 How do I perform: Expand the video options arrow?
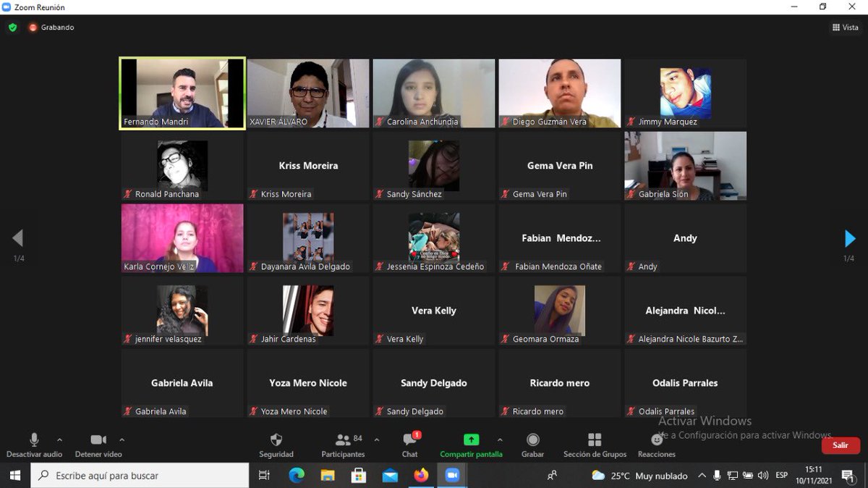point(122,439)
